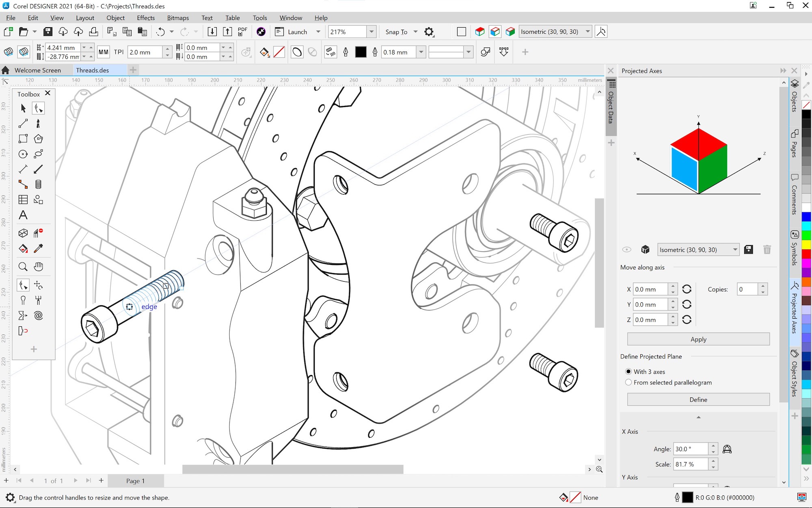Select From selected parallelogram option

pyautogui.click(x=628, y=382)
